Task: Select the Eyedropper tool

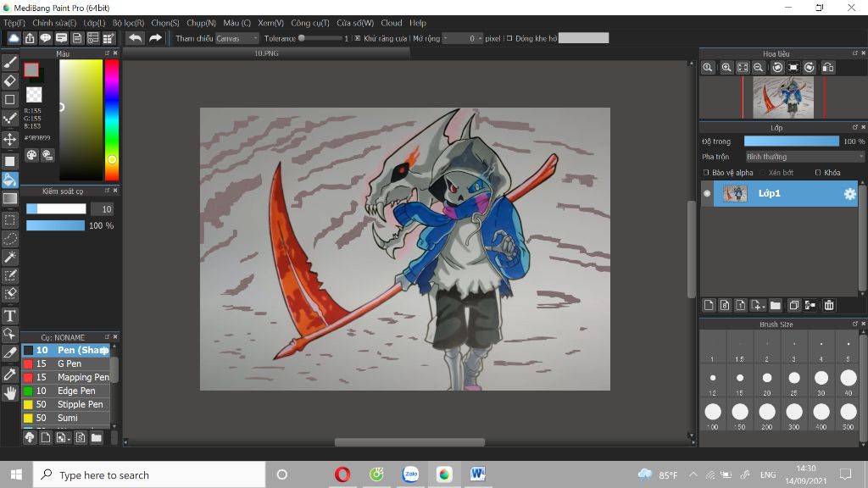Action: click(10, 374)
